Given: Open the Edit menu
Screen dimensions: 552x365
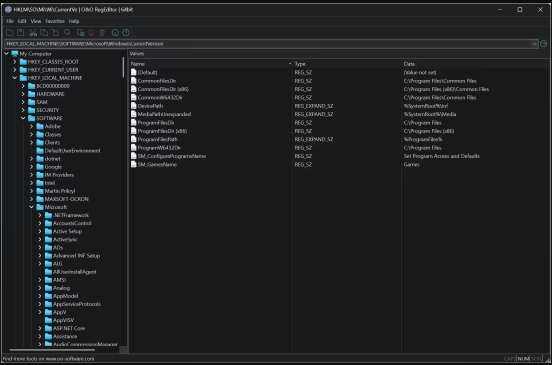Looking at the screenshot, I should 22,21.
